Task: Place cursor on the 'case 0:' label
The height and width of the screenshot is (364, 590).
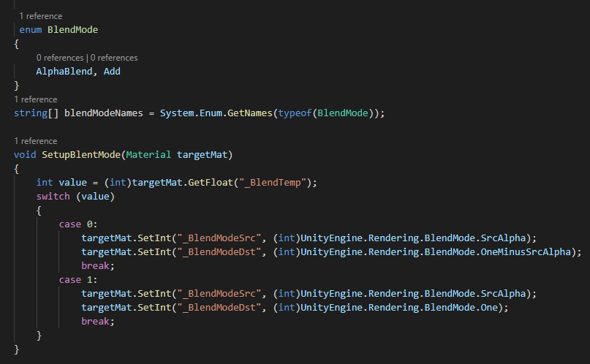Action: pyautogui.click(x=77, y=224)
